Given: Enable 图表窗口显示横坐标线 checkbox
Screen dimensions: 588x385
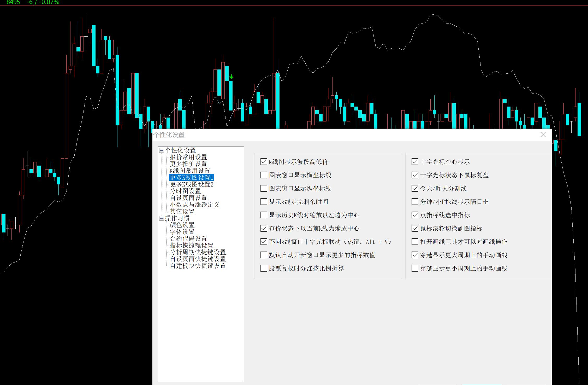Looking at the screenshot, I should pos(264,175).
